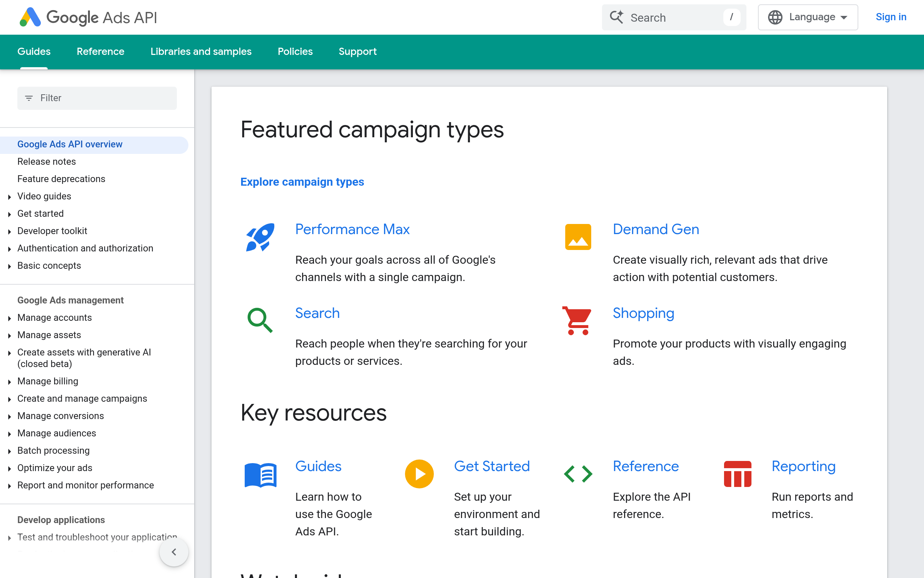Open the Shopping campaign link

coord(643,313)
